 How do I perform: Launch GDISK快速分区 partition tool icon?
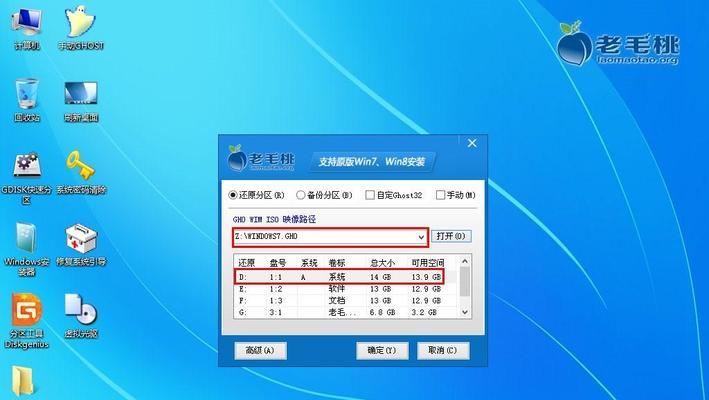[x=27, y=167]
